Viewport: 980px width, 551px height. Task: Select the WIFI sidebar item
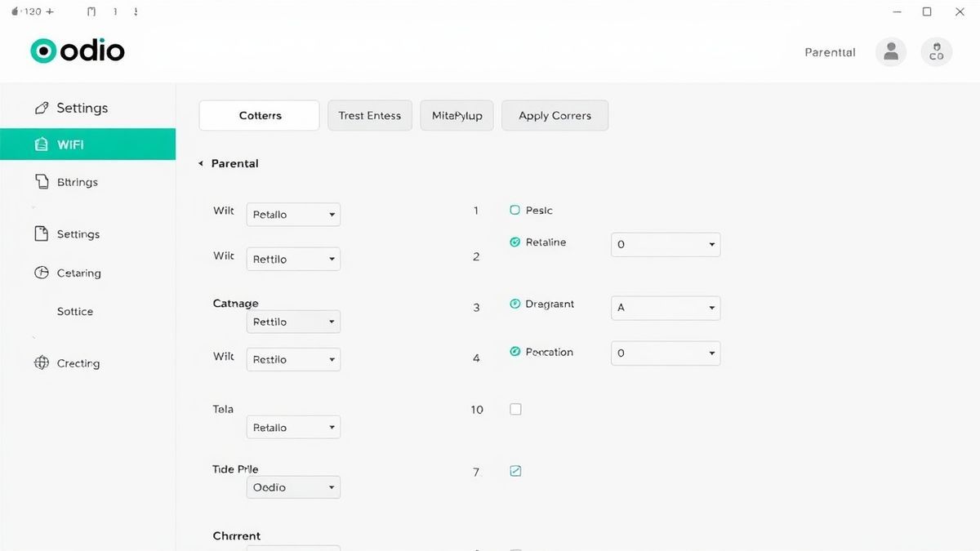click(87, 144)
